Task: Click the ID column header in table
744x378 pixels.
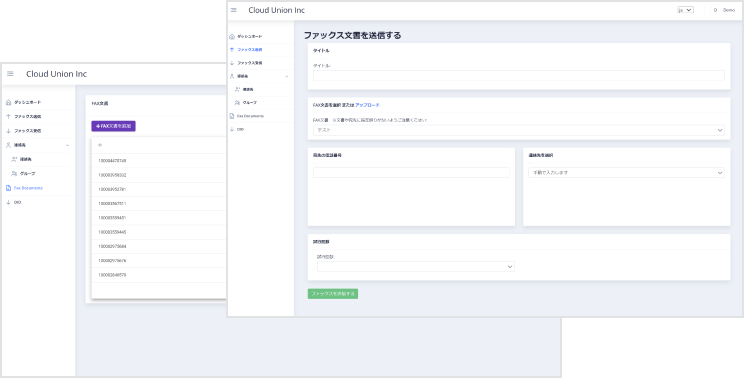Action: coord(100,145)
